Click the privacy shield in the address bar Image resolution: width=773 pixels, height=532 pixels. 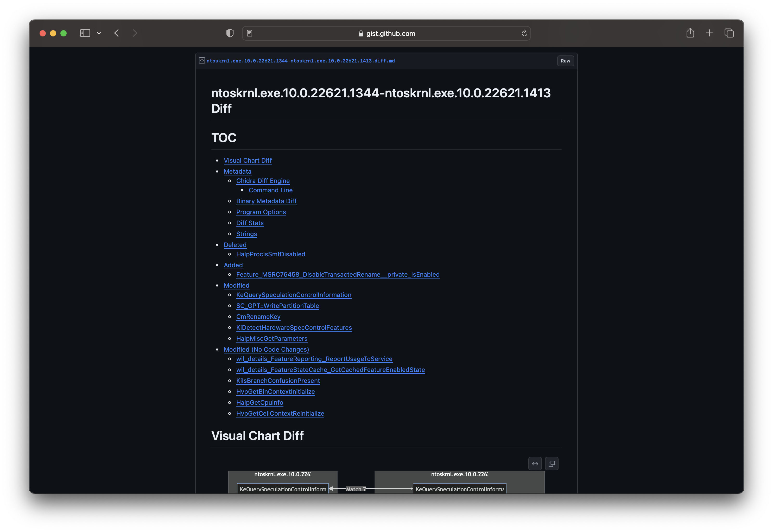[x=230, y=33]
